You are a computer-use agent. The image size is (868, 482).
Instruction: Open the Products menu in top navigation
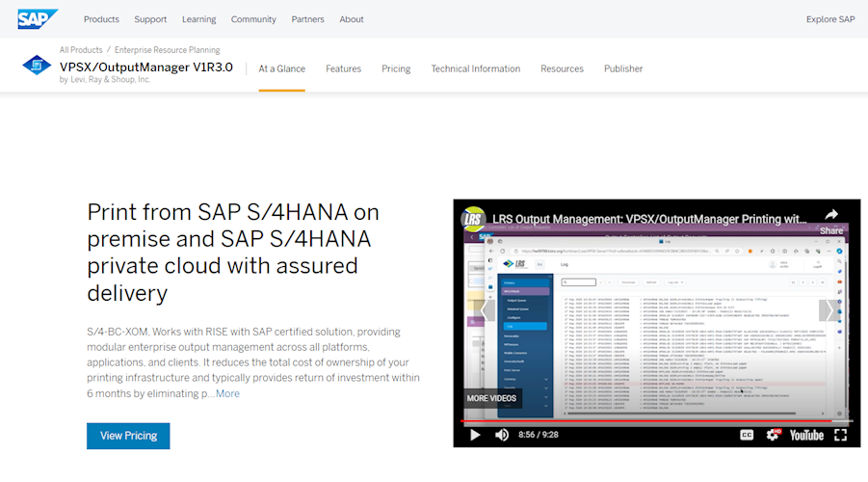tap(101, 19)
